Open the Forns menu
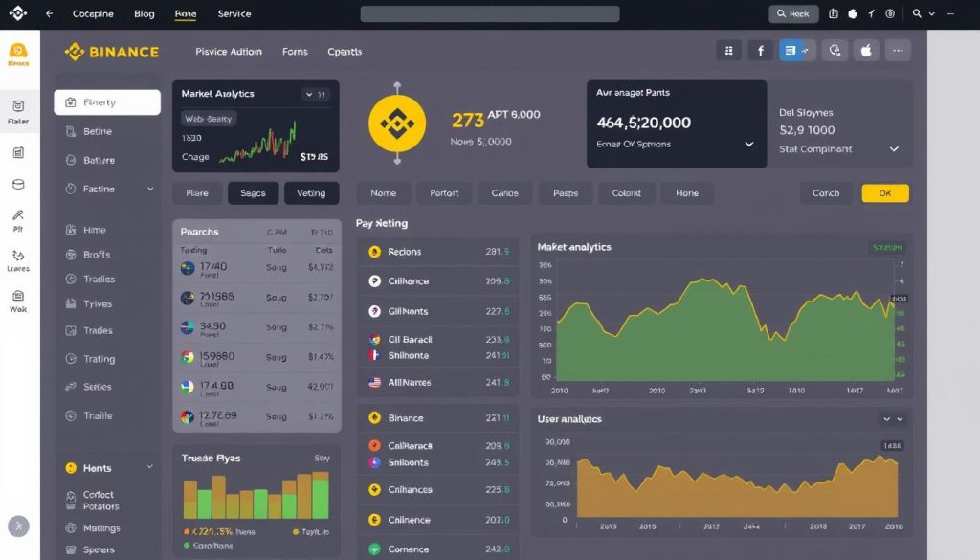This screenshot has width=980, height=560. pos(295,52)
